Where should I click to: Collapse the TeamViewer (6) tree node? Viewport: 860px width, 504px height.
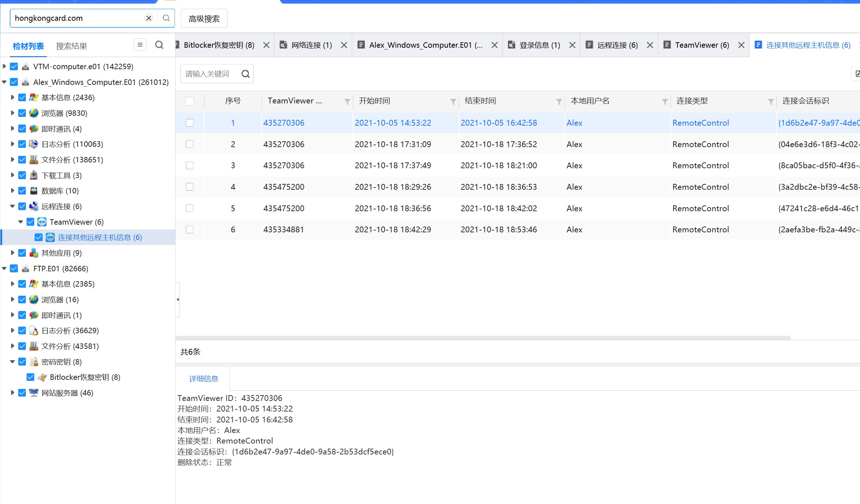point(21,222)
